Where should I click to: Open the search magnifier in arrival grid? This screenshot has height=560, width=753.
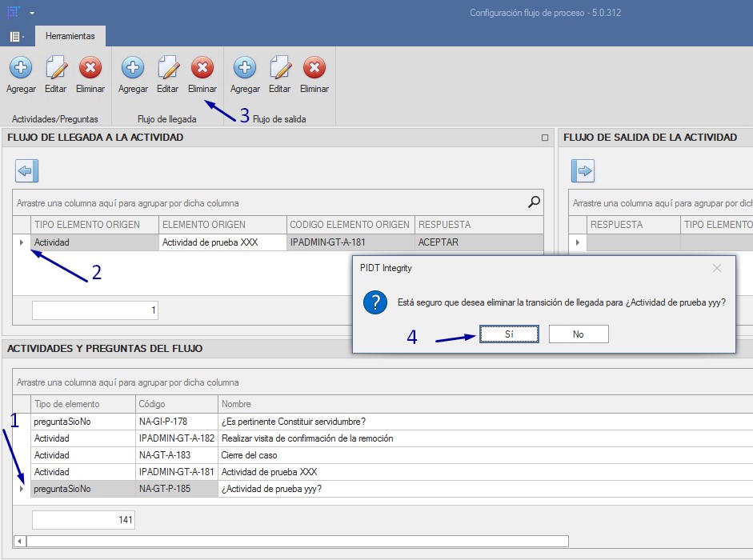coord(534,202)
